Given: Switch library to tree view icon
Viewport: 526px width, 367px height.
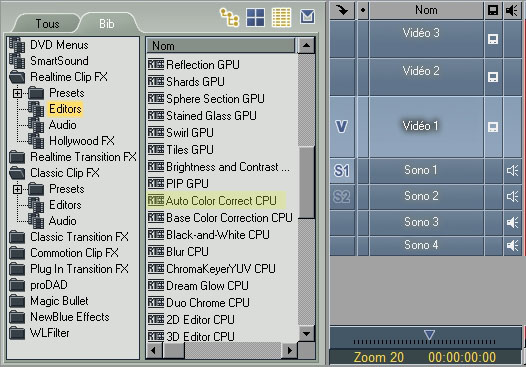Looking at the screenshot, I should coord(229,17).
